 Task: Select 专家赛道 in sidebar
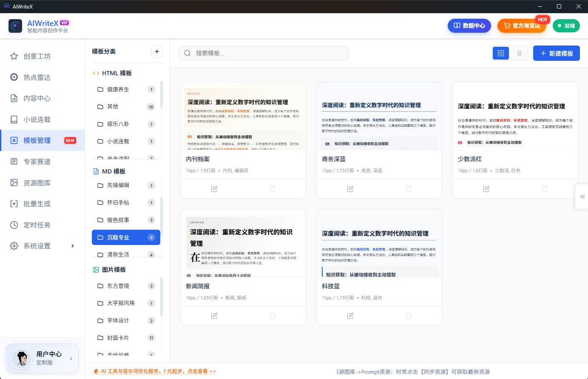[x=43, y=162]
